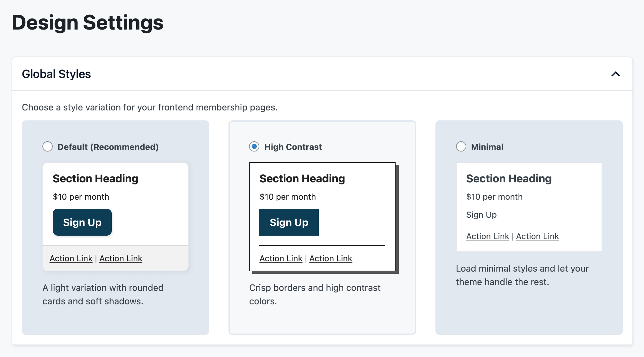
Task: Select the Minimal style variation
Action: click(461, 147)
